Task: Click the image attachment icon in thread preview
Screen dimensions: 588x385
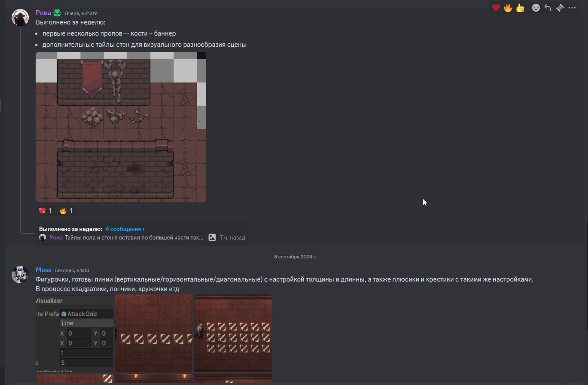Action: (x=212, y=237)
